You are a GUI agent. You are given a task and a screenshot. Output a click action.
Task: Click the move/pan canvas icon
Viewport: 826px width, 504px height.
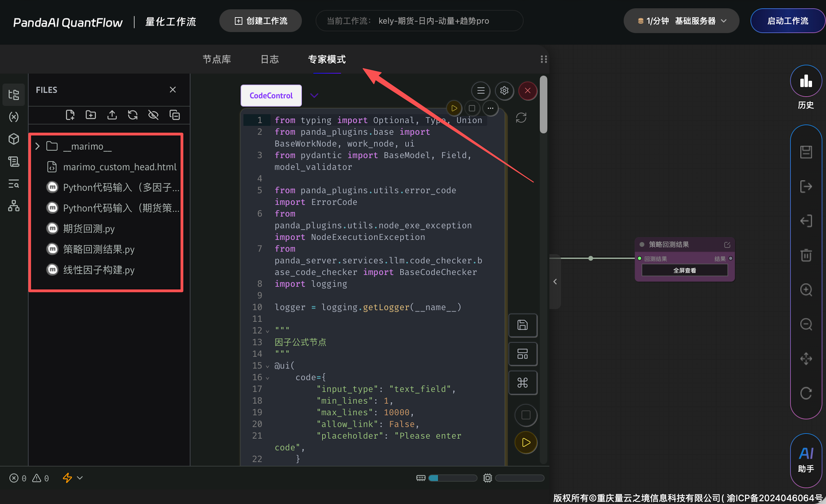tap(806, 359)
